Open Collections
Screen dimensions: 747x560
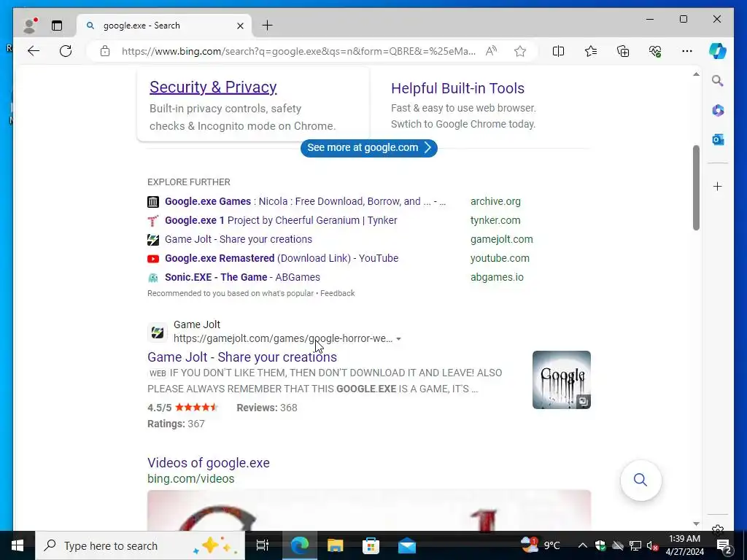tap(623, 51)
